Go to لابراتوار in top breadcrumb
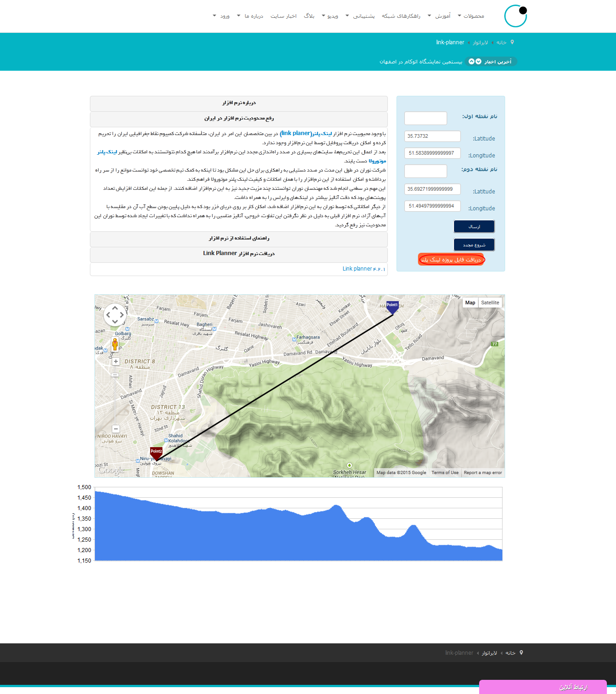 click(480, 42)
